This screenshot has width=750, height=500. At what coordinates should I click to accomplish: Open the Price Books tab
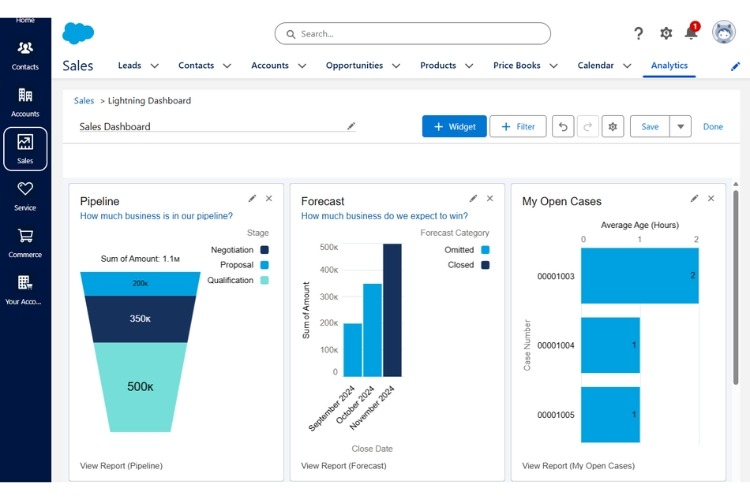click(x=516, y=66)
